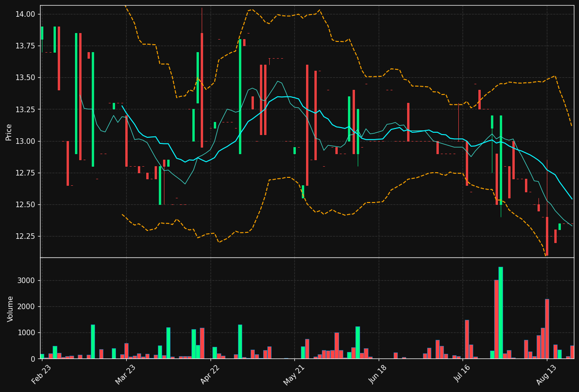Select the Aug 13 date label
This screenshot has width=579, height=392.
[x=546, y=374]
